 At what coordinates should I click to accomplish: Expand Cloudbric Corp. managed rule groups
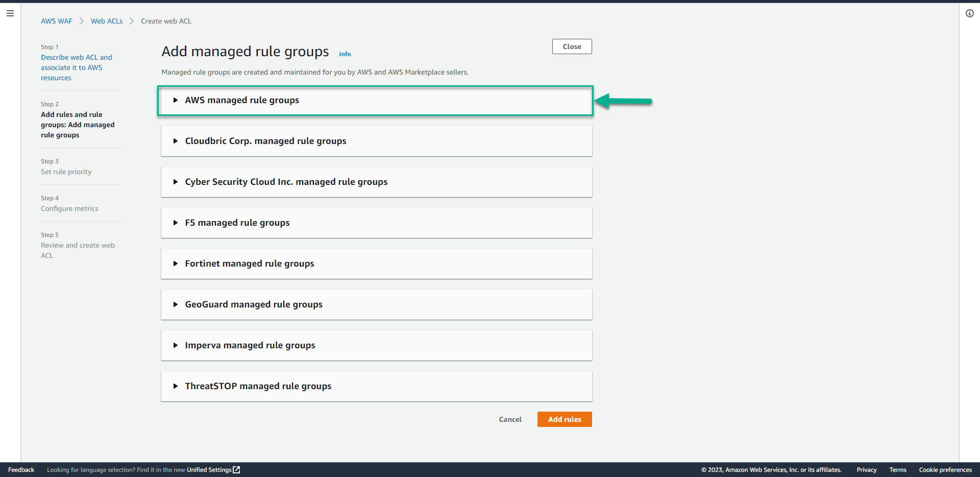tap(265, 141)
